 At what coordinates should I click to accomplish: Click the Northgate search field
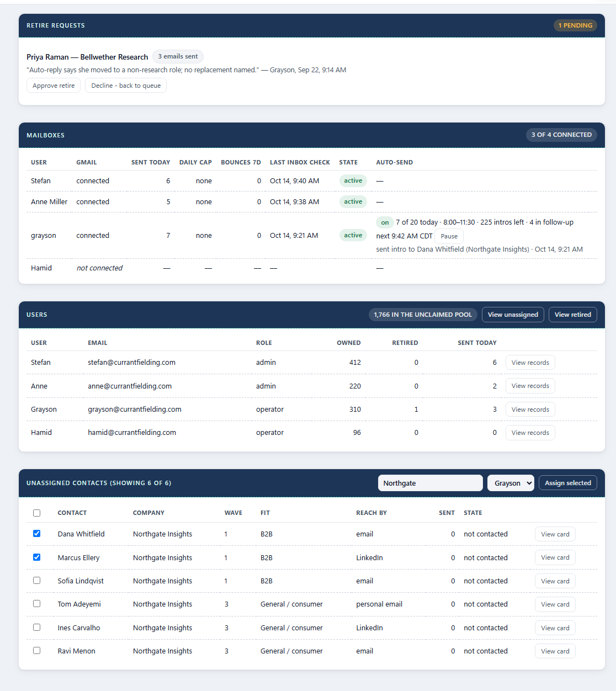tap(430, 483)
